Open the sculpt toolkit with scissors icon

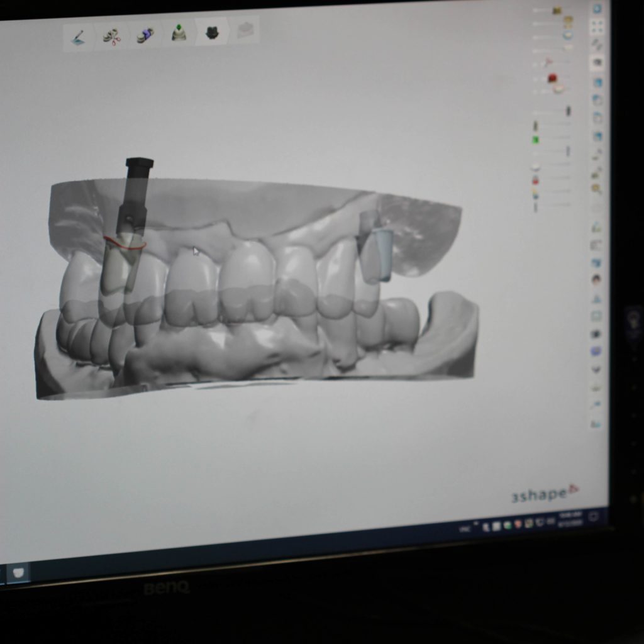click(110, 36)
